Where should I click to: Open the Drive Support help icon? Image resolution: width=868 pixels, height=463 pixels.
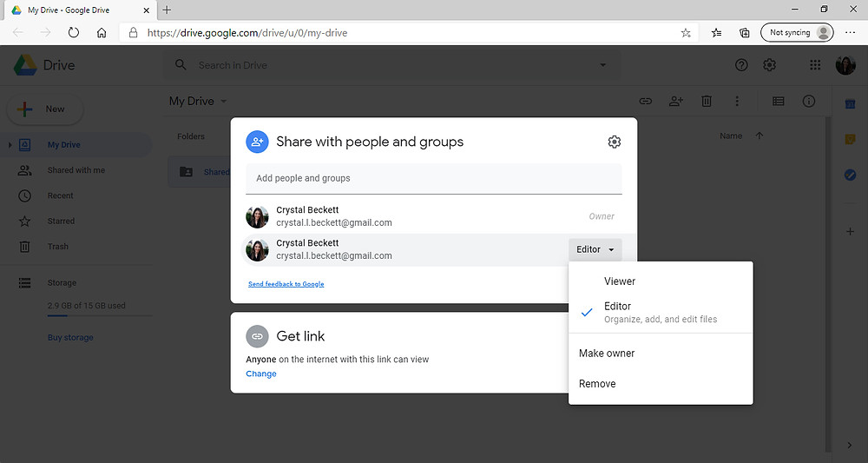741,65
